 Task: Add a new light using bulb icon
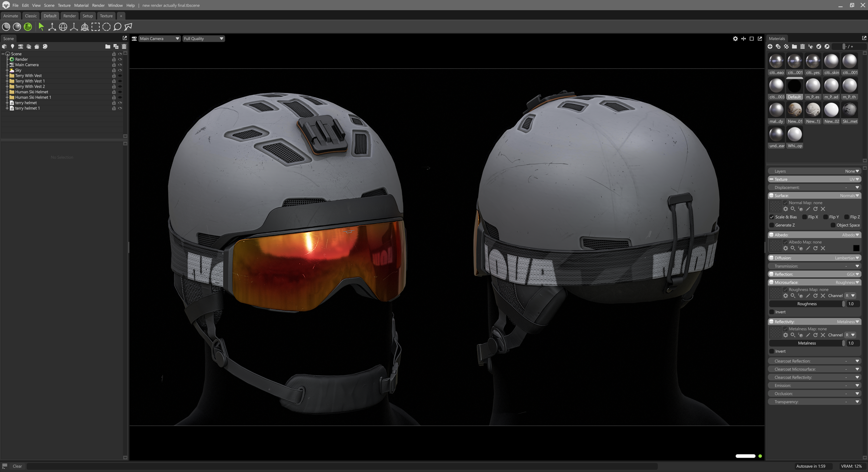pyautogui.click(x=12, y=47)
